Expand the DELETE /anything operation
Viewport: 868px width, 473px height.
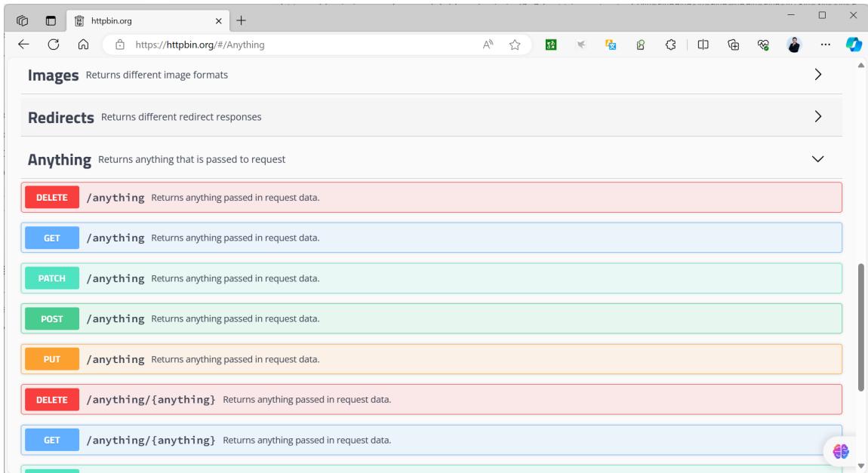tap(431, 198)
